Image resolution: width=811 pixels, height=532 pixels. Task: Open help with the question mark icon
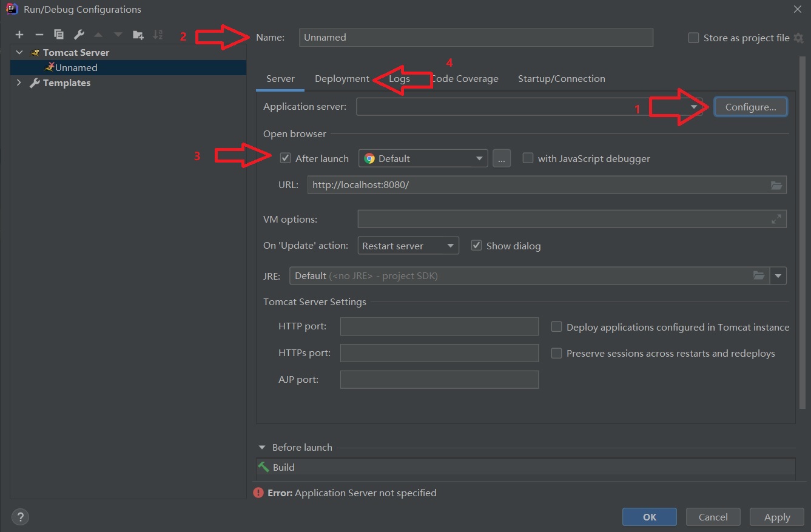(20, 517)
